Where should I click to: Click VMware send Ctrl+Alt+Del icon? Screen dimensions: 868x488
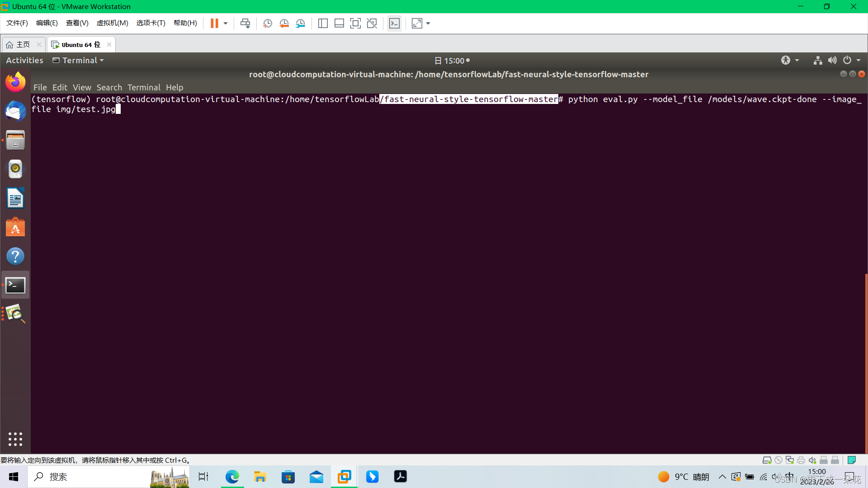tap(245, 23)
